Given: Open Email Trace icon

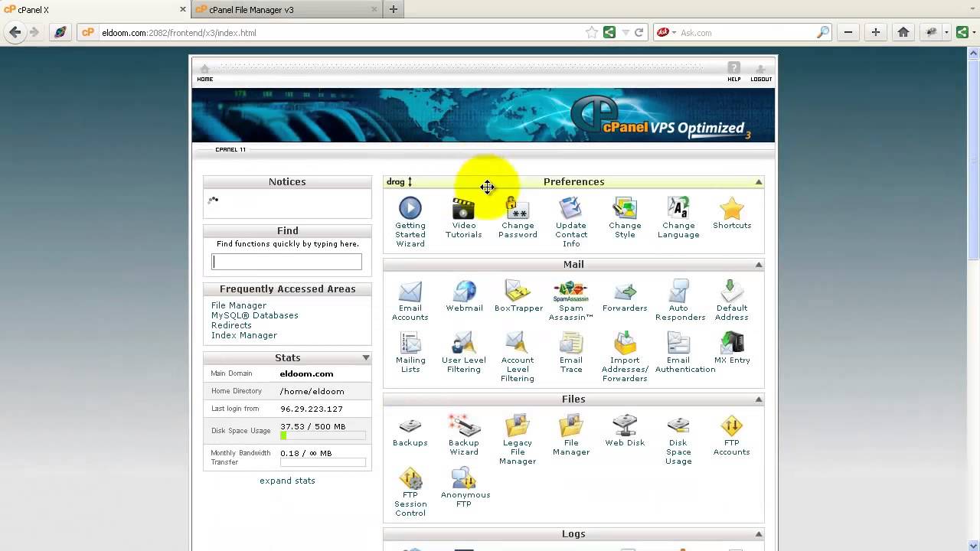Looking at the screenshot, I should point(571,343).
